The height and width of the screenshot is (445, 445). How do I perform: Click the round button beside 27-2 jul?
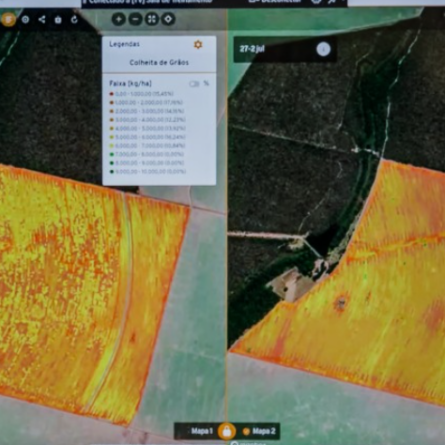323,49
